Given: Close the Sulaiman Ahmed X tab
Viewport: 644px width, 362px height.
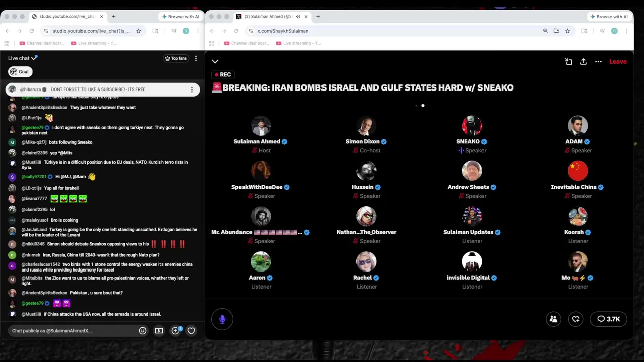Looking at the screenshot, I should [306, 17].
